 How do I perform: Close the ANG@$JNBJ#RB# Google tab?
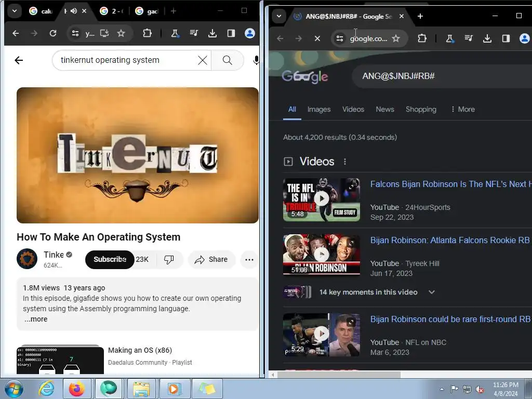point(402,16)
